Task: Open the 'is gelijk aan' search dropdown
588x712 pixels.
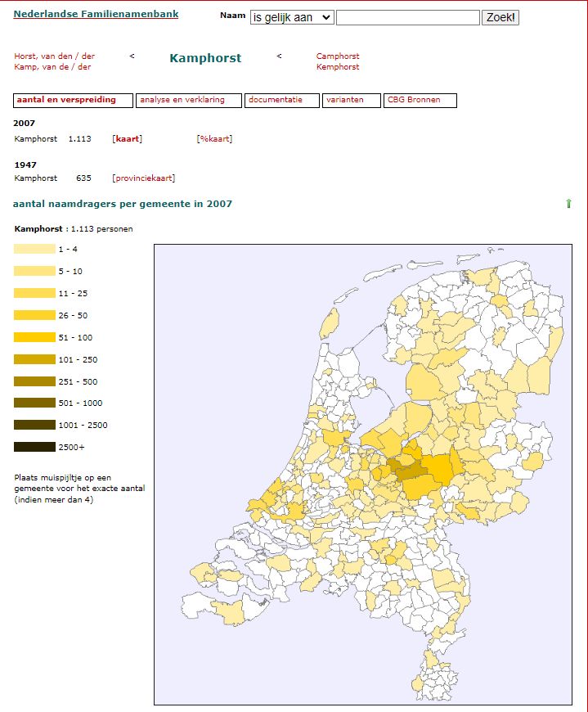Action: click(x=292, y=17)
